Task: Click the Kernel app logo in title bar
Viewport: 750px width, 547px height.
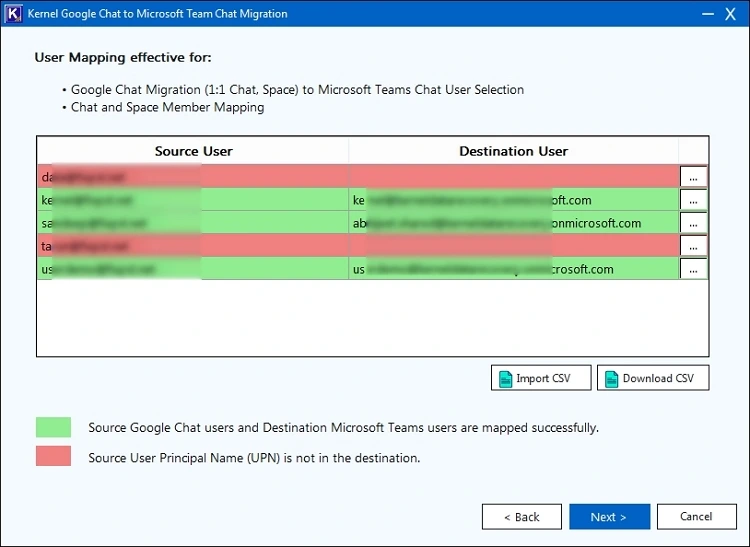Action: (x=15, y=14)
